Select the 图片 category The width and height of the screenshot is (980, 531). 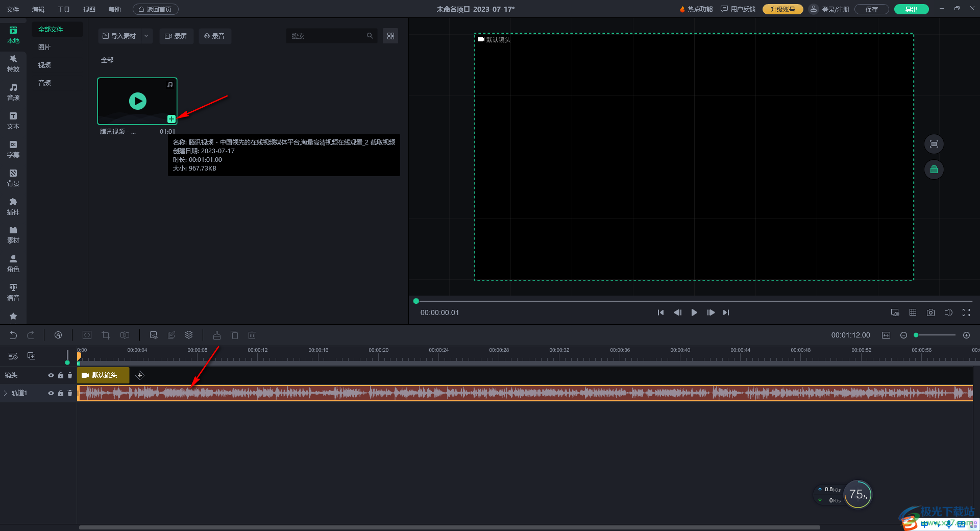coord(44,47)
